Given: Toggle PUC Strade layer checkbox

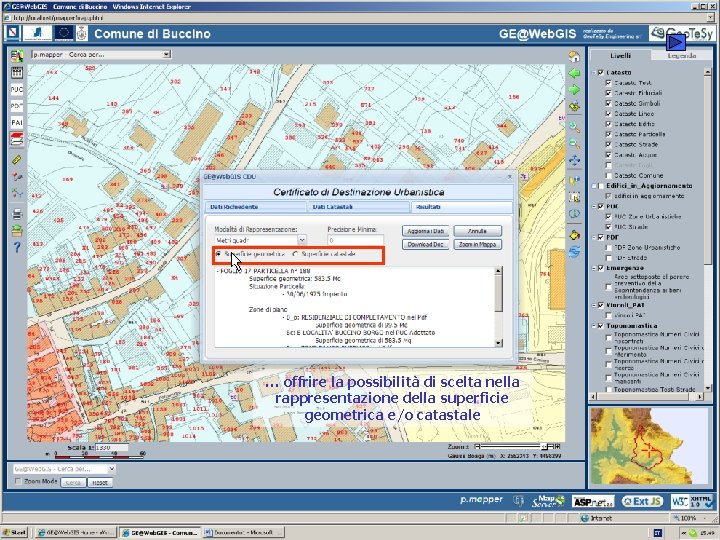Looking at the screenshot, I should 608,227.
